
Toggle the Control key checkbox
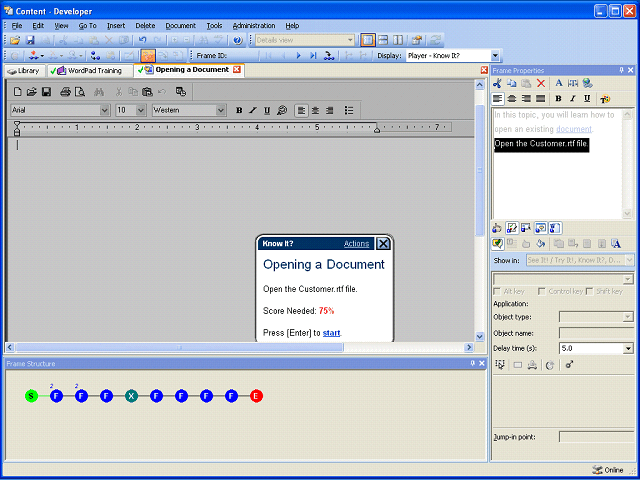coord(542,291)
